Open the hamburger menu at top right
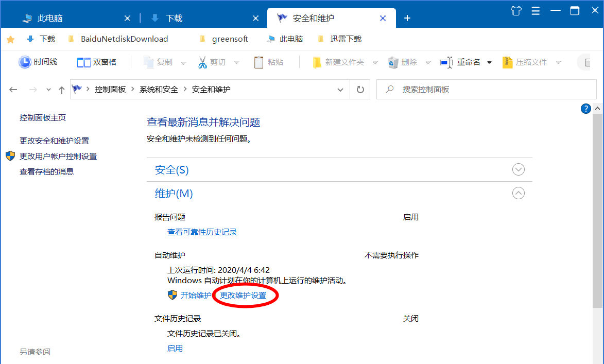 coord(536,10)
